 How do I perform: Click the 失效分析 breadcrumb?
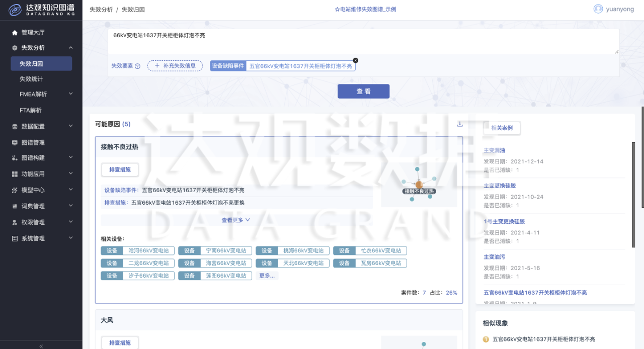(101, 10)
